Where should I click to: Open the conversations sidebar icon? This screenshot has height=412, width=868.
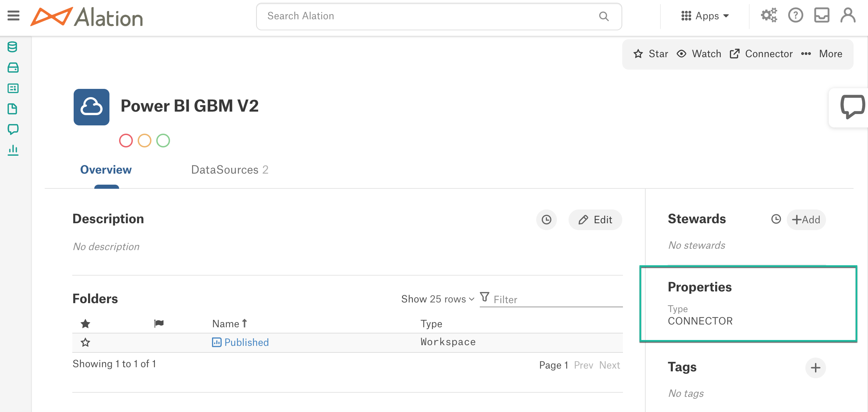[13, 130]
